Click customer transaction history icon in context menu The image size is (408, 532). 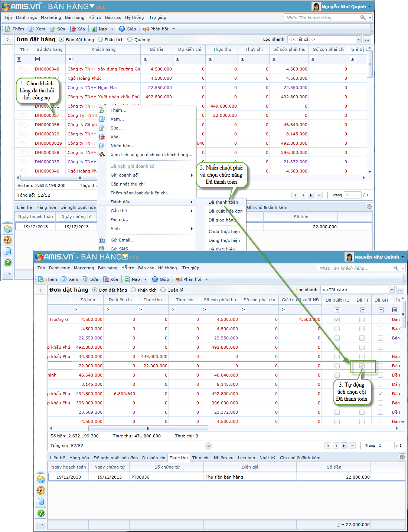[102, 155]
